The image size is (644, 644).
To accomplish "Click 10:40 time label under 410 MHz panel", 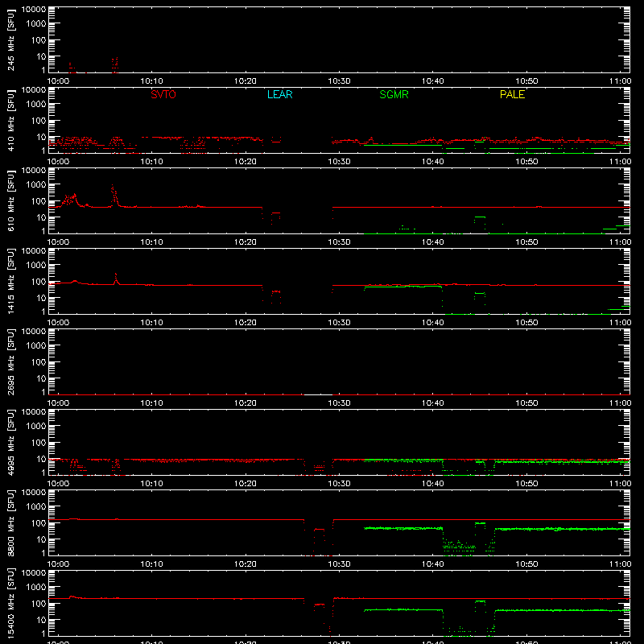I will pyautogui.click(x=433, y=162).
